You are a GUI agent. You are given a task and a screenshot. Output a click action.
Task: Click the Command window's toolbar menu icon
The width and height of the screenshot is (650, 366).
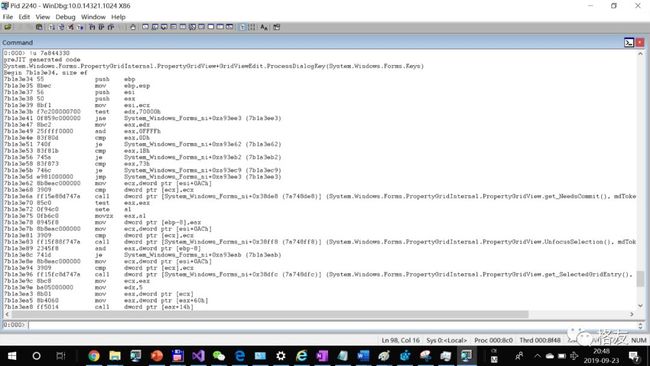(x=629, y=42)
